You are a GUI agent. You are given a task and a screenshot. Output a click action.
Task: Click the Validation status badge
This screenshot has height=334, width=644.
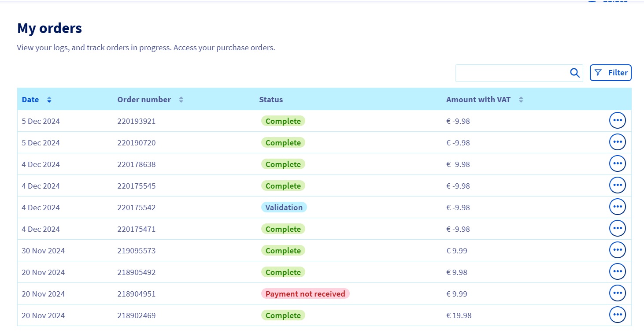click(284, 207)
